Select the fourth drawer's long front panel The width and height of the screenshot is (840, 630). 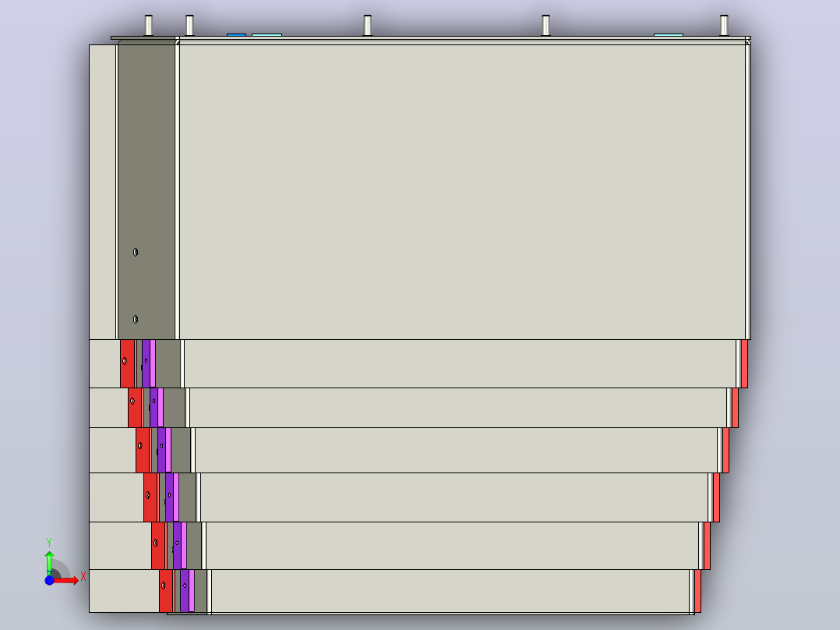[x=454, y=497]
